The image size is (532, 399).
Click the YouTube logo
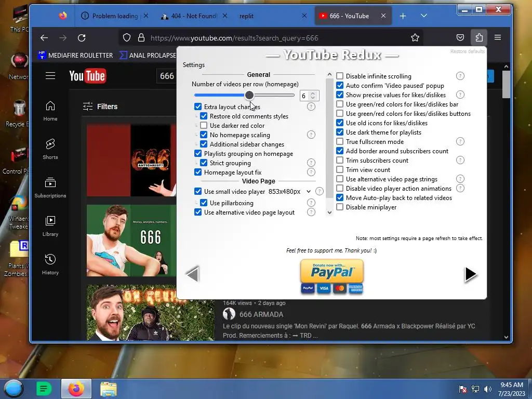point(87,76)
